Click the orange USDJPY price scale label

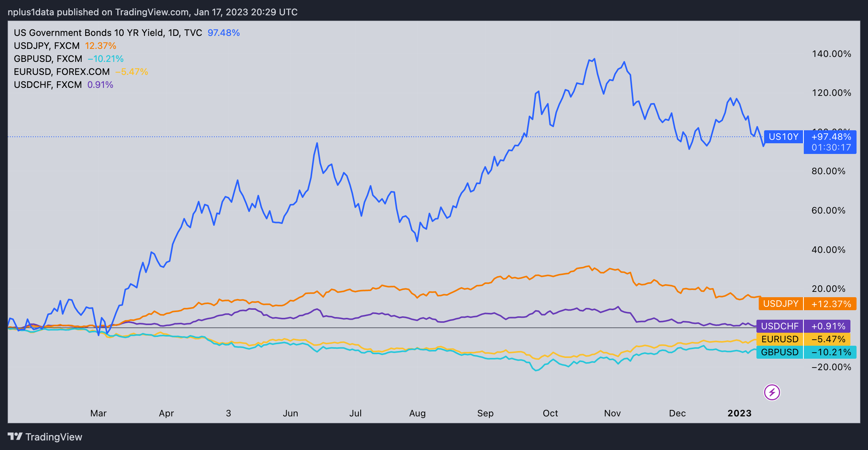coord(781,304)
